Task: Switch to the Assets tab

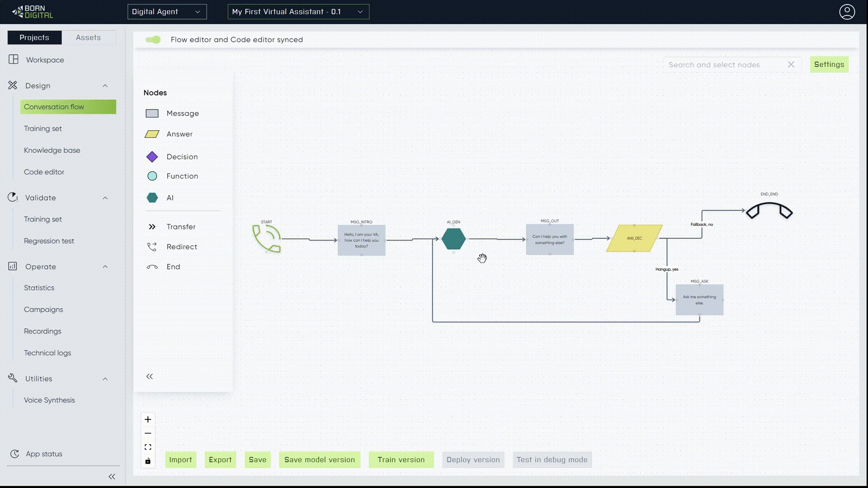Action: click(88, 38)
